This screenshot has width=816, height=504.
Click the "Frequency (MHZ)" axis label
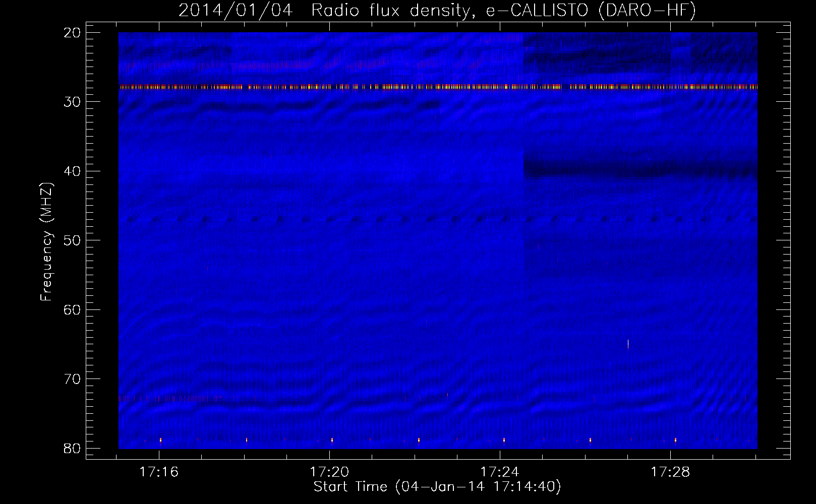46,242
